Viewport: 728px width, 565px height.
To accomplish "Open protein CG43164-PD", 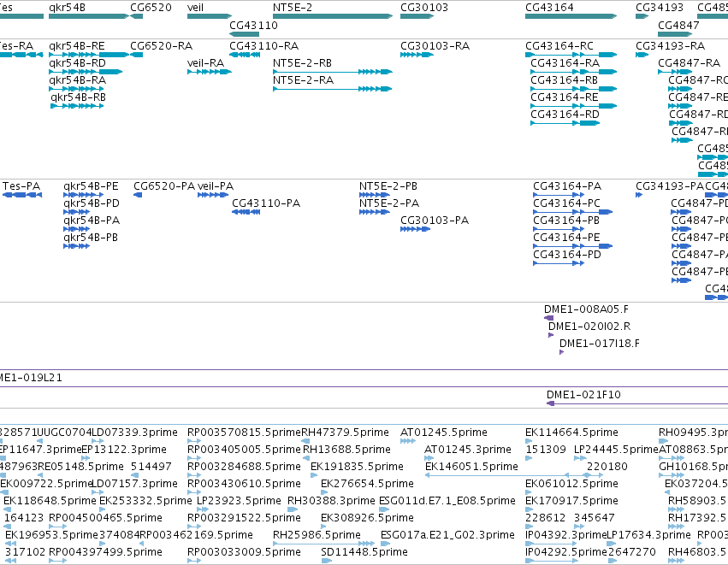I will [x=559, y=263].
